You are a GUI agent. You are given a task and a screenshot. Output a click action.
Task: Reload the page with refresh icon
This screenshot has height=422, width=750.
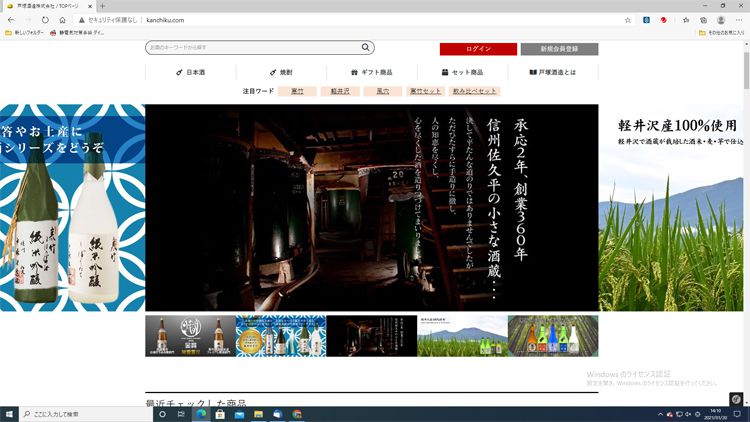(x=45, y=20)
